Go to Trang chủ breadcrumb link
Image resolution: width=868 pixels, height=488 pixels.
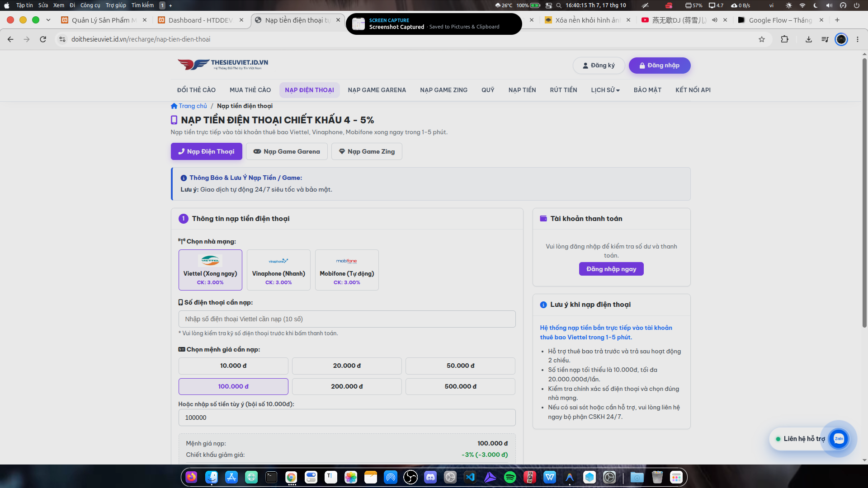[189, 106]
